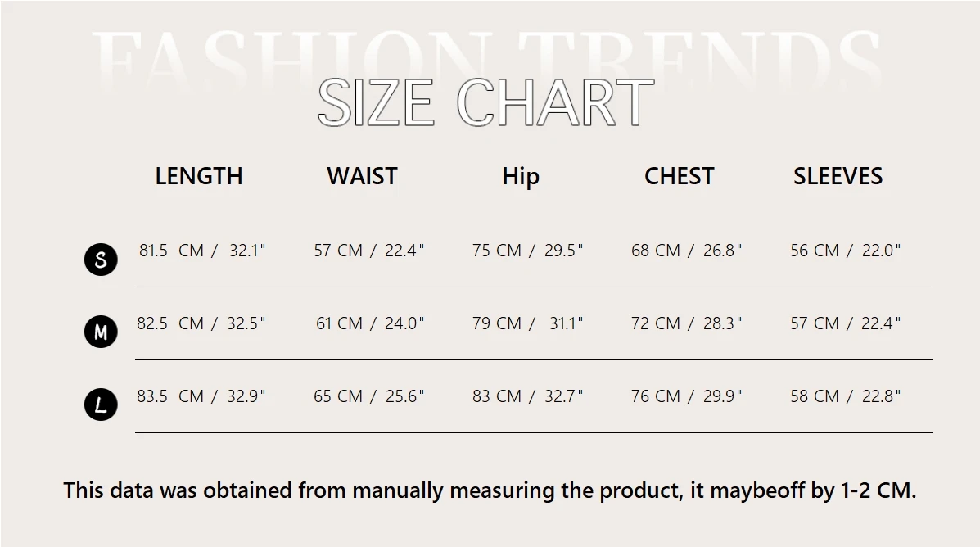
Task: Click large waist value 65 CM / 25.6"
Action: click(368, 396)
